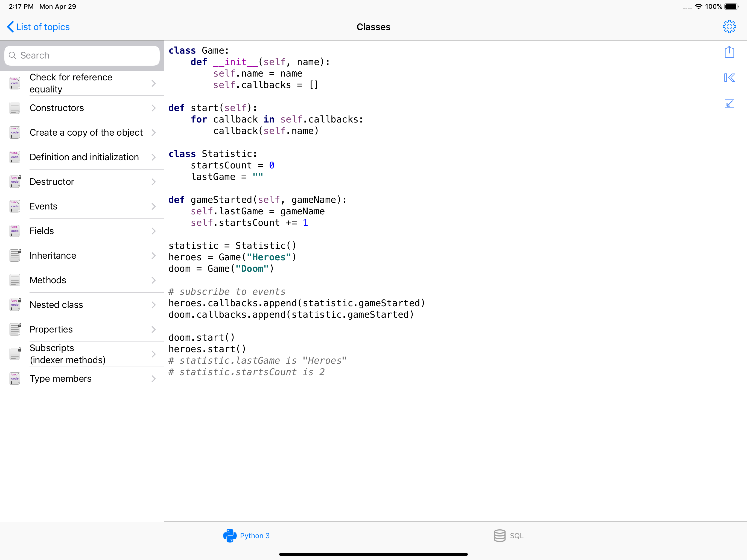This screenshot has height=560, width=747.
Task: Select the Properties topic
Action: pos(51,329)
